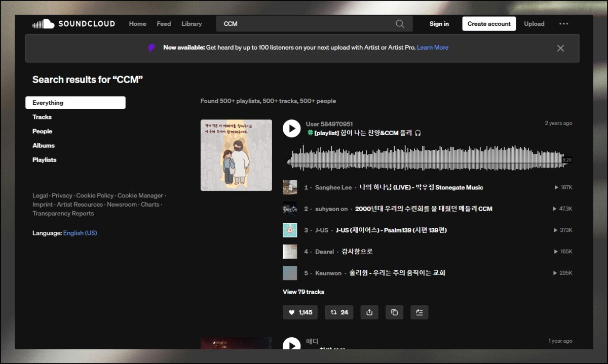Click the Upload link

[534, 24]
